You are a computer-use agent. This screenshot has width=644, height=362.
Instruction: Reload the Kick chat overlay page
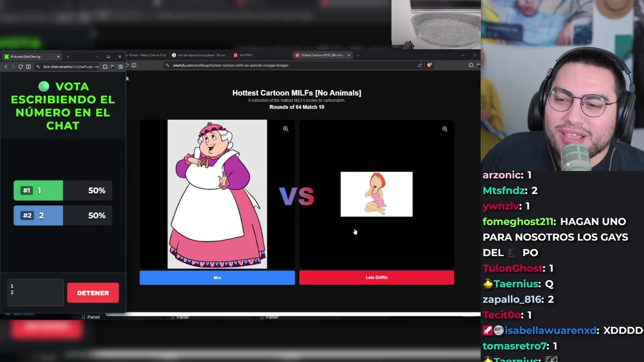point(21,66)
